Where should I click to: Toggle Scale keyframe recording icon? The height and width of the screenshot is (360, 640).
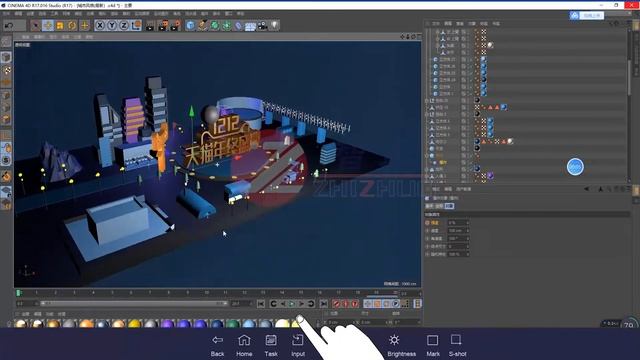point(377,304)
